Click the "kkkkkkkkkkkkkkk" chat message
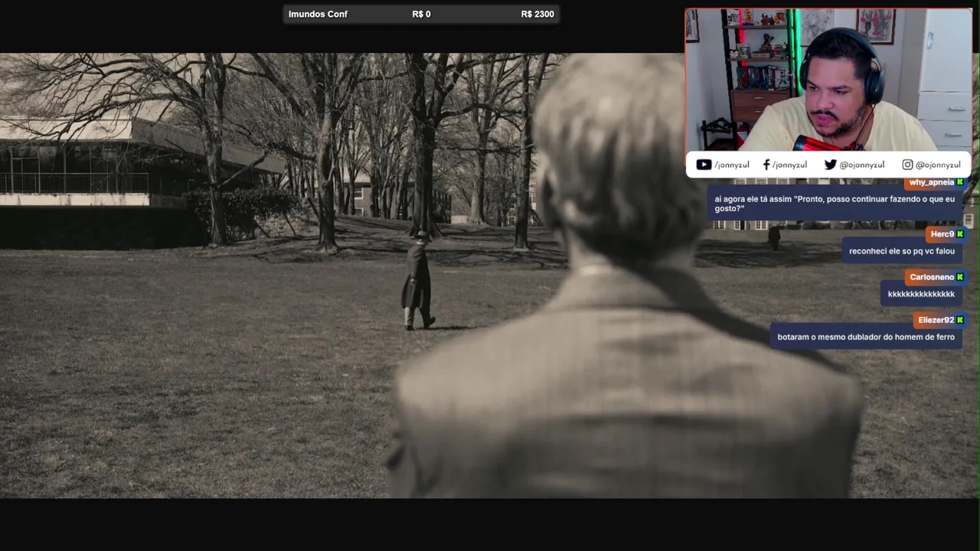 pos(921,294)
